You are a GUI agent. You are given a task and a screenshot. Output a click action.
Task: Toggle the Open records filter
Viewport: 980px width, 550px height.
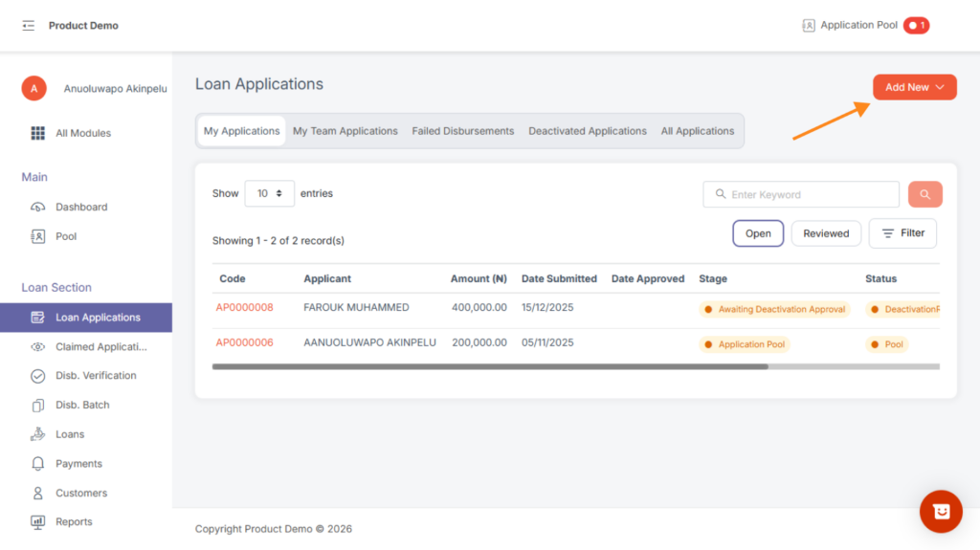point(758,233)
